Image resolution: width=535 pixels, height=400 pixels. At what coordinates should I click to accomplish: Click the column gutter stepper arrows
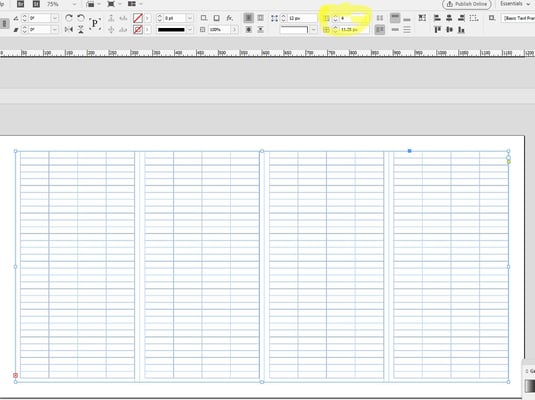point(335,30)
